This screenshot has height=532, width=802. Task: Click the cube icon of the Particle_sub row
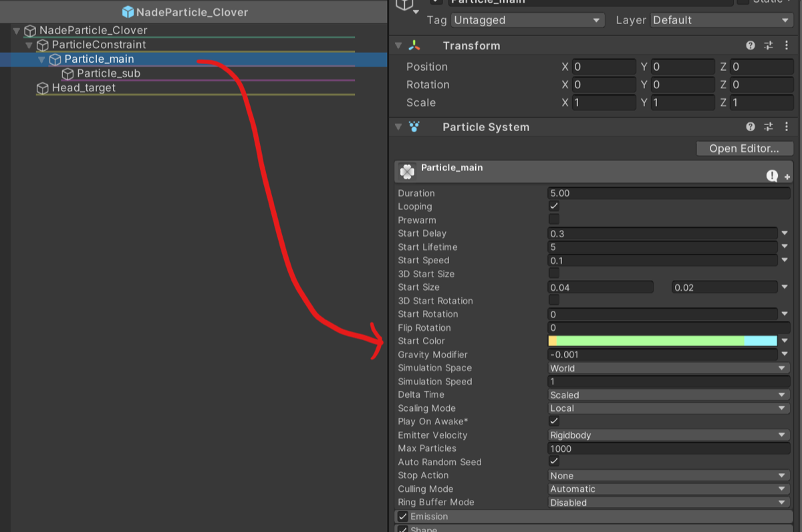click(68, 74)
